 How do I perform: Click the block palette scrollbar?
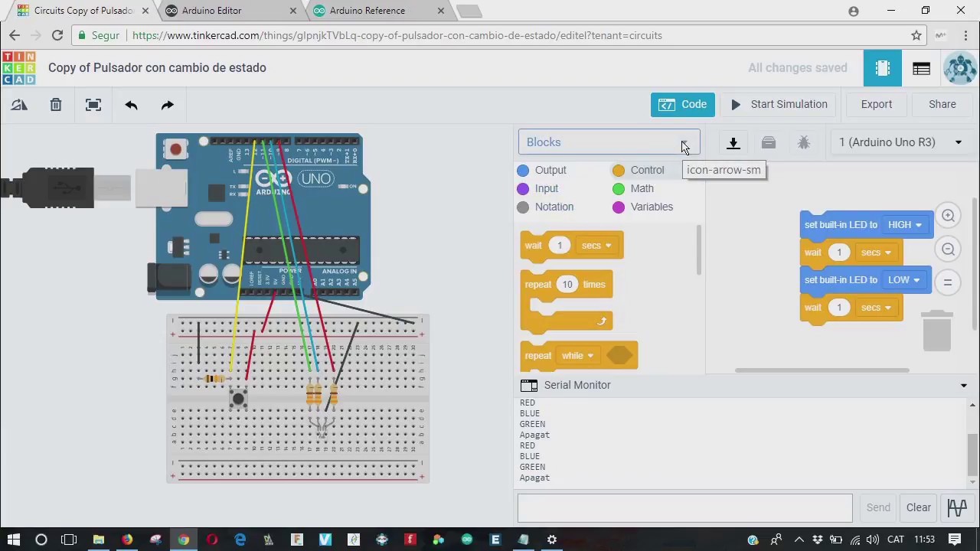[699, 251]
